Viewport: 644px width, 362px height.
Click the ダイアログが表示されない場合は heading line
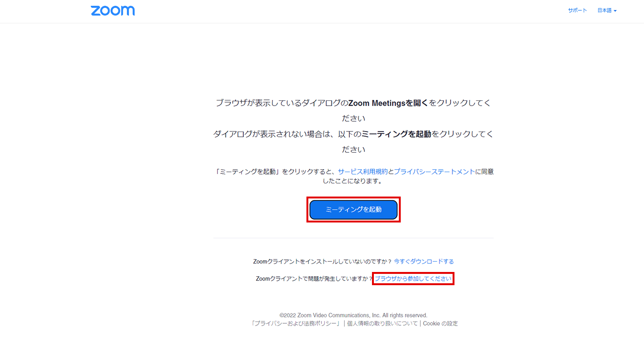[x=353, y=134]
